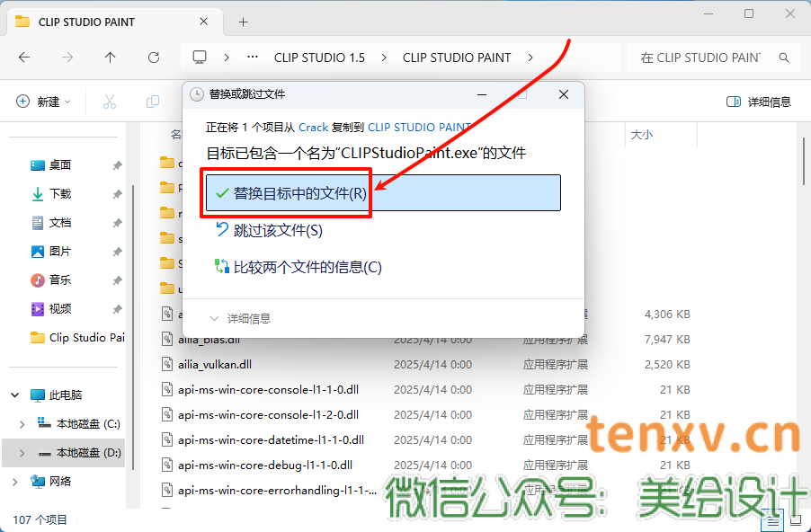
Task: Open 下载 folder in sidebar
Action: click(x=59, y=193)
